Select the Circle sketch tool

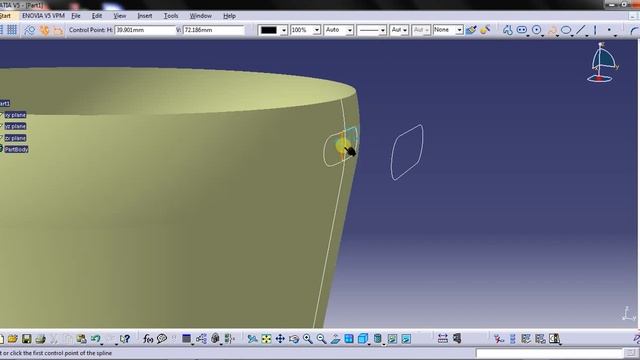click(x=537, y=30)
